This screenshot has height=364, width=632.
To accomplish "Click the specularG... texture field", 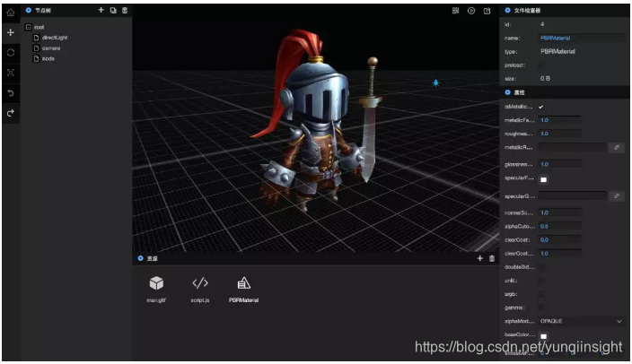I will [x=573, y=195].
